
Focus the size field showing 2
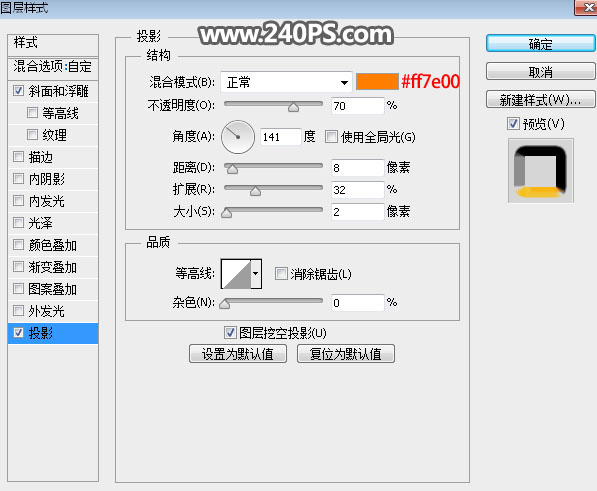pos(358,212)
